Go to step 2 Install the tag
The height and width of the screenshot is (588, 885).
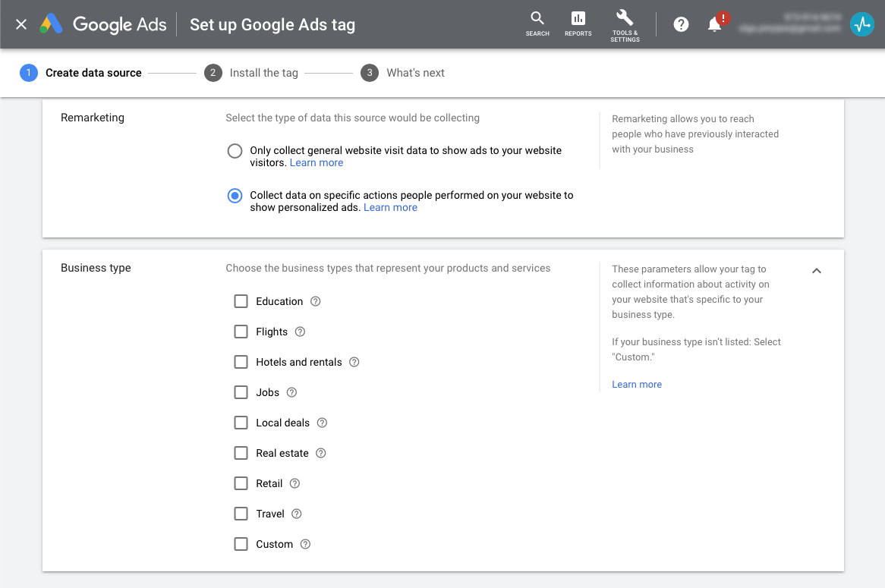click(x=251, y=73)
